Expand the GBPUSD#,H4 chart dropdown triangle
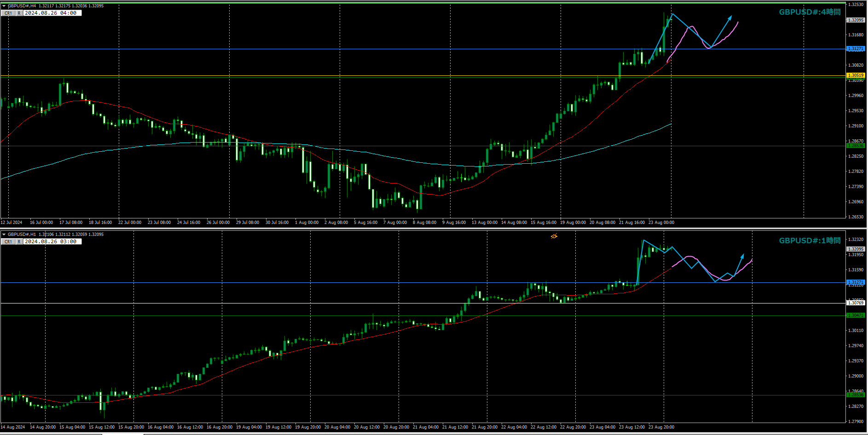 4,6
